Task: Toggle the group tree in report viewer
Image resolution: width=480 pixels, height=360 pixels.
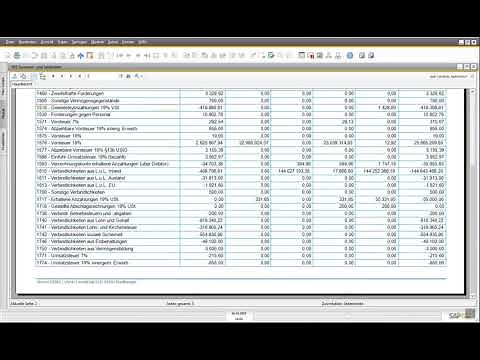Action: pos(42,76)
